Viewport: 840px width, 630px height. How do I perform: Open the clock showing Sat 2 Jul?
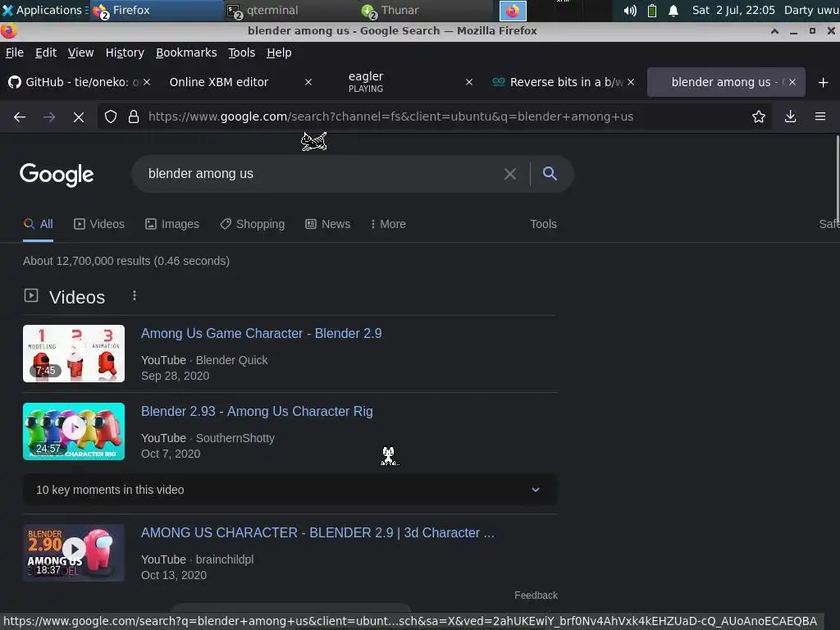click(x=733, y=10)
